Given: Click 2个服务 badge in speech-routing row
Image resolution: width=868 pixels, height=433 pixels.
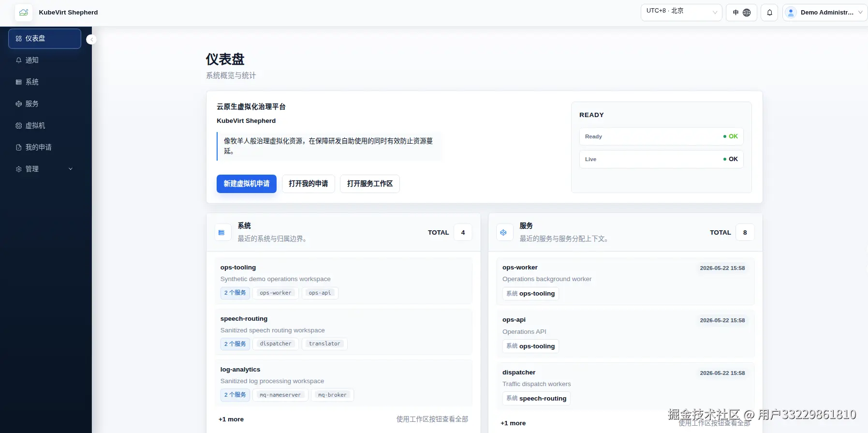Looking at the screenshot, I should coord(235,344).
